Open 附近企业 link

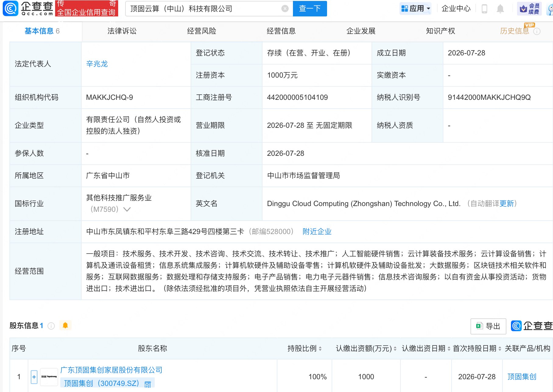pos(317,232)
